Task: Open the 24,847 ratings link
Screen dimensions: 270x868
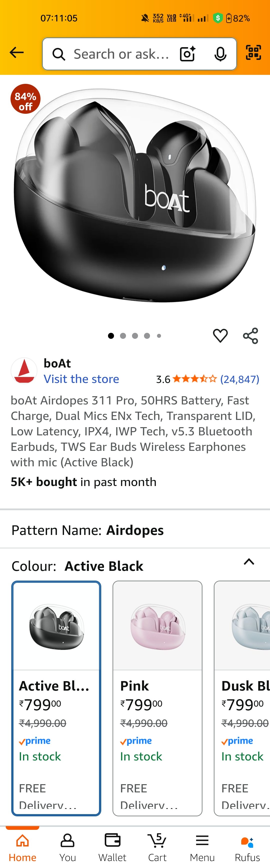Action: click(239, 379)
